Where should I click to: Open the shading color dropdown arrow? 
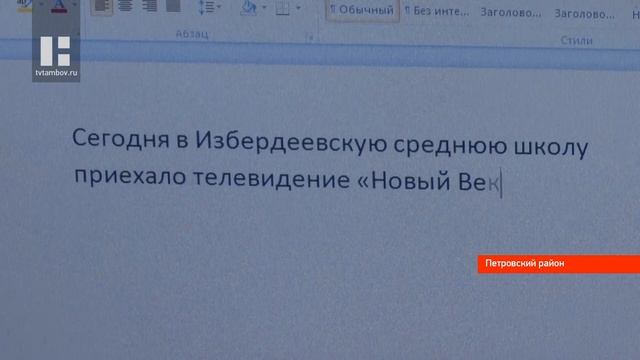[x=264, y=7]
